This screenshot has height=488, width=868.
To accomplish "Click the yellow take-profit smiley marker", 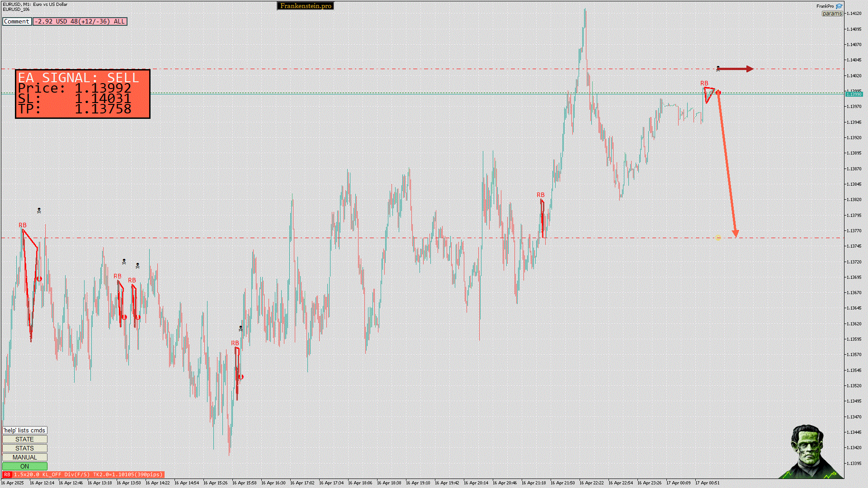I will (x=718, y=237).
